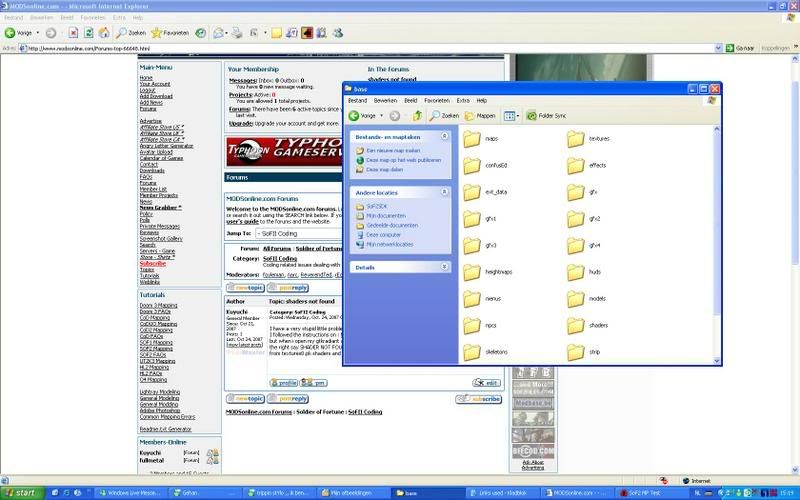Screen dimensions: 800x500
Task: Open the Beeld menu in base window
Action: coord(410,101)
